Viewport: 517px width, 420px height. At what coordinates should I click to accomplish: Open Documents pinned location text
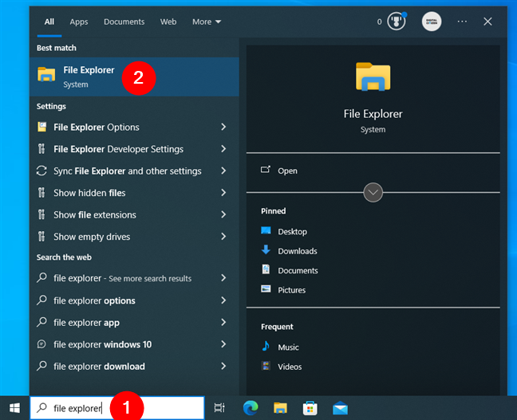[298, 270]
